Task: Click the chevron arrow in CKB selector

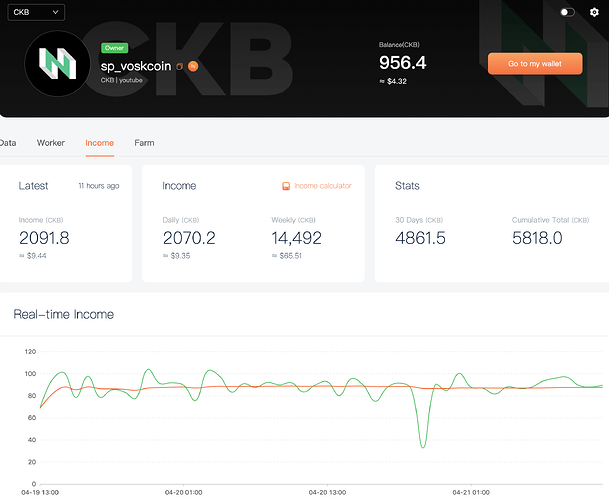Action: click(x=55, y=12)
